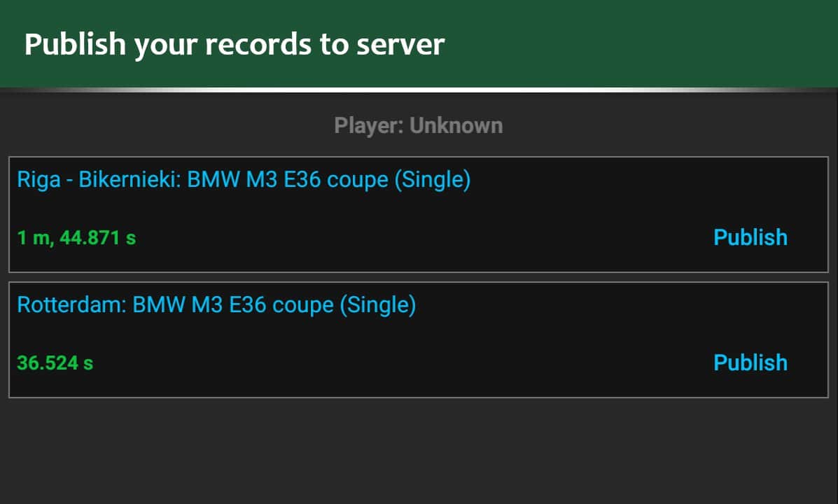838x504 pixels.
Task: Open the Riga - Bikernieki record title
Action: coord(244,180)
